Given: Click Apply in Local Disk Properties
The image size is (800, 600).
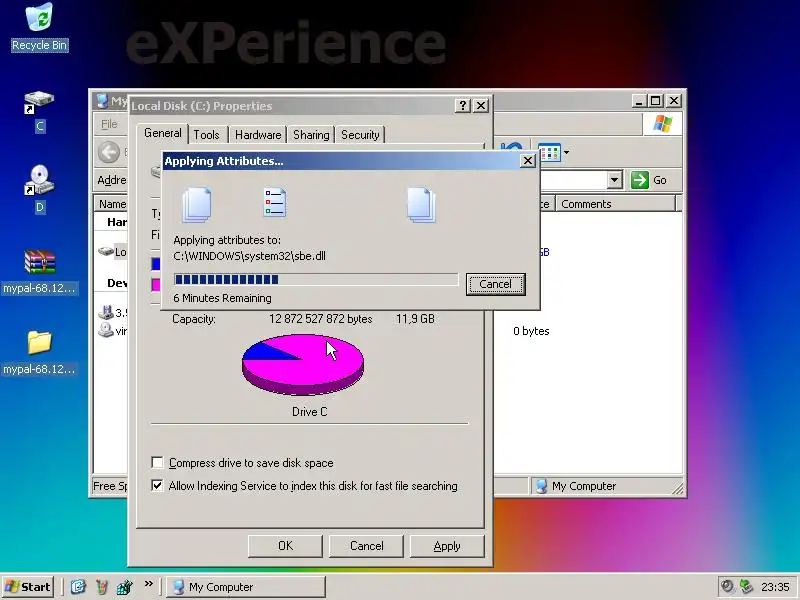Looking at the screenshot, I should [447, 546].
